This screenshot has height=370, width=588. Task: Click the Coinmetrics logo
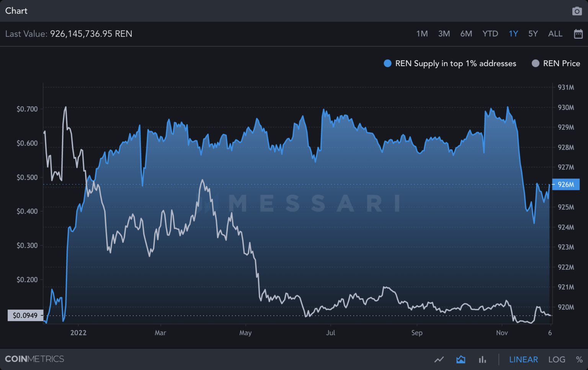(x=34, y=359)
